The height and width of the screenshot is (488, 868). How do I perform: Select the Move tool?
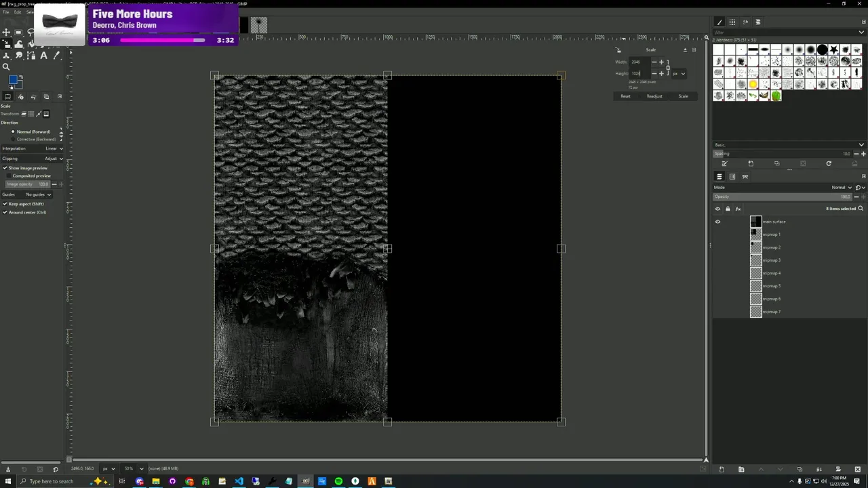pos(6,32)
